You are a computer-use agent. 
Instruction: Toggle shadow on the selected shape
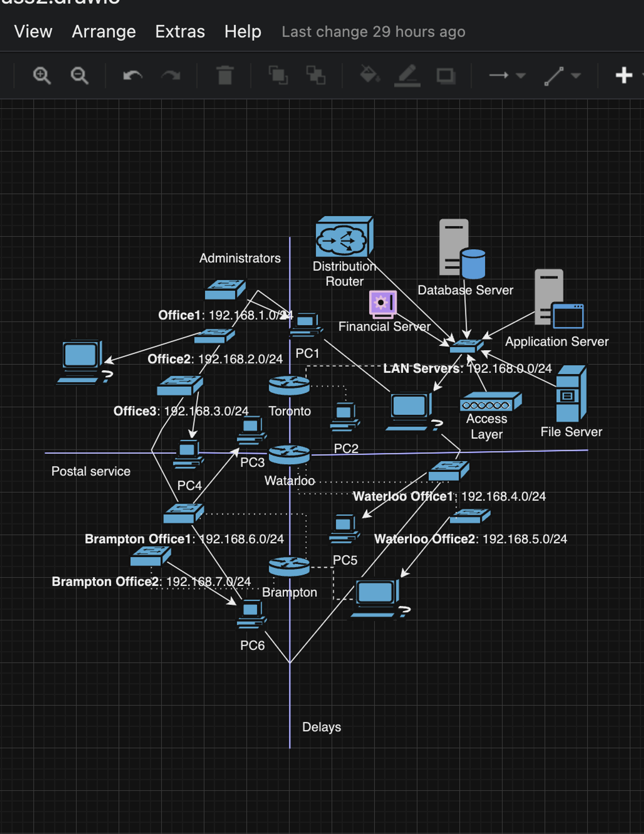[x=446, y=76]
